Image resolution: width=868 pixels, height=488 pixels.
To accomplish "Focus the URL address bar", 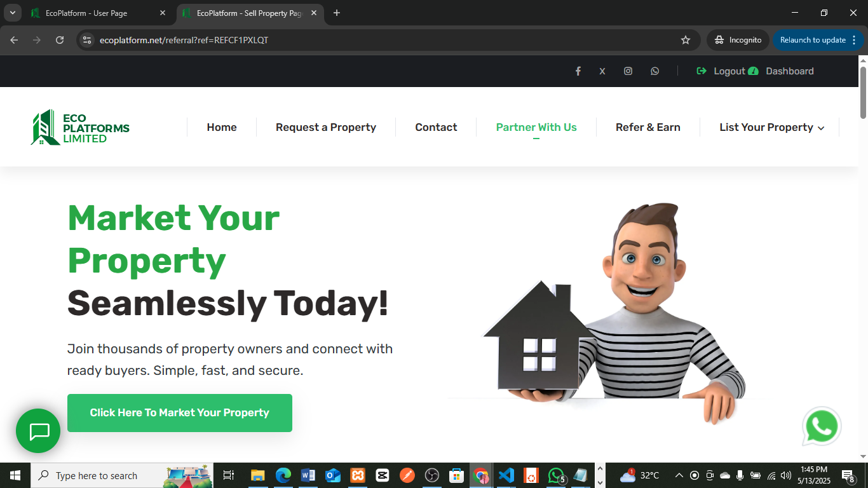I will 381,40.
